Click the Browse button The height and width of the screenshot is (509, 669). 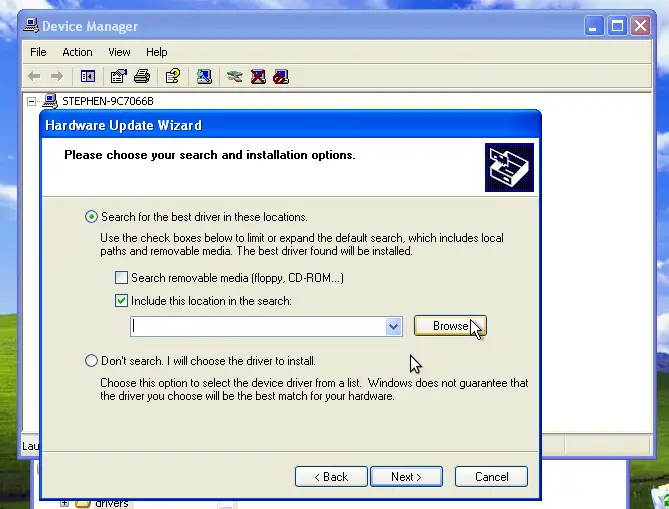tap(450, 326)
